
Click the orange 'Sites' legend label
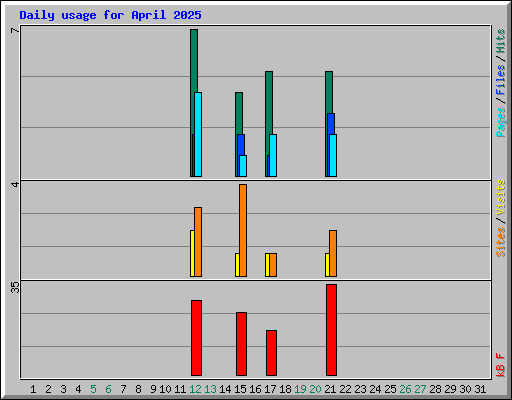pyautogui.click(x=501, y=242)
